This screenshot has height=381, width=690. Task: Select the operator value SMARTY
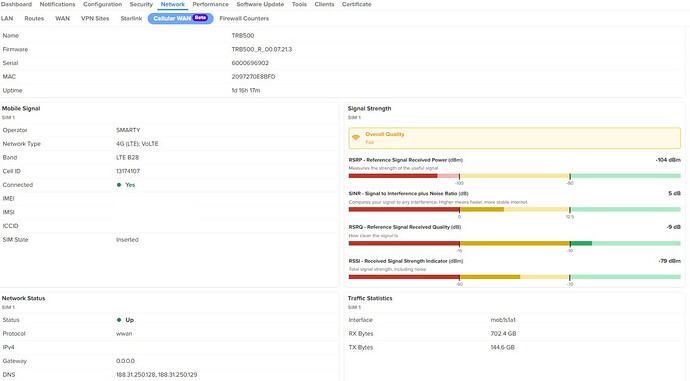click(128, 130)
